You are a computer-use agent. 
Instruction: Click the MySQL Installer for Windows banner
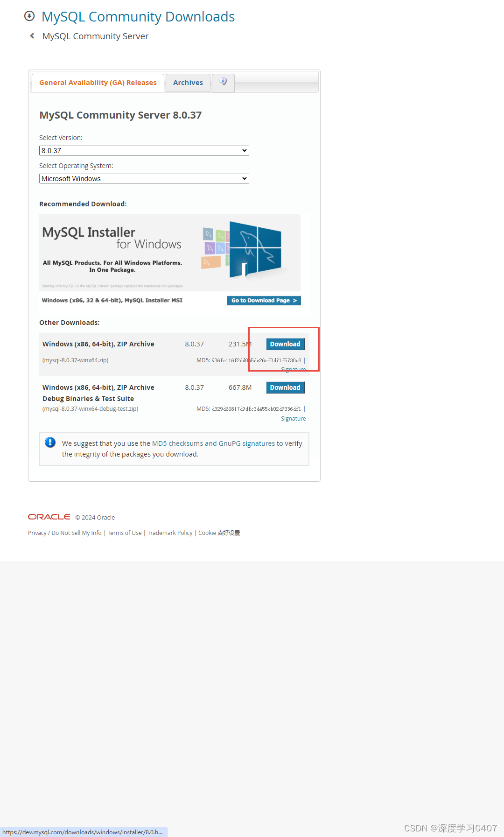coord(170,253)
